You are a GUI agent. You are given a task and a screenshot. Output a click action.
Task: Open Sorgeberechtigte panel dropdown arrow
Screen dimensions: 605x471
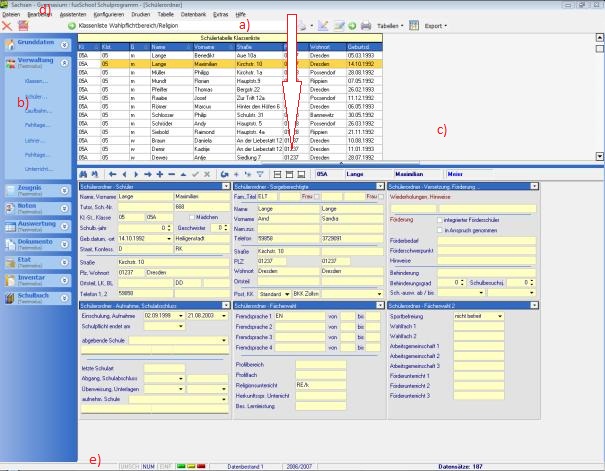[380, 186]
